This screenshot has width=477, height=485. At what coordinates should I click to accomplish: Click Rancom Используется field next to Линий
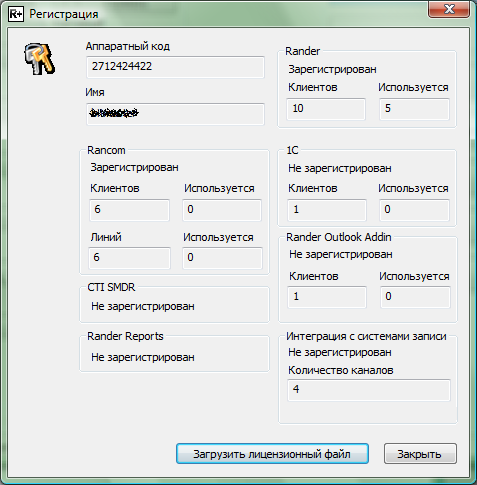click(222, 258)
